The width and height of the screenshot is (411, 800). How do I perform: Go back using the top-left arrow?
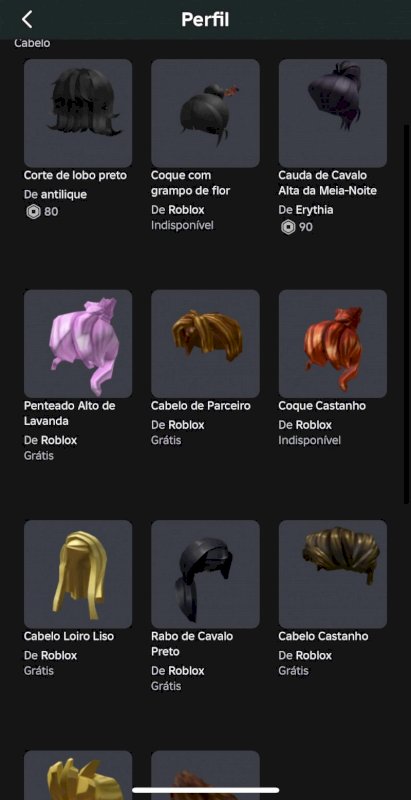[x=27, y=19]
